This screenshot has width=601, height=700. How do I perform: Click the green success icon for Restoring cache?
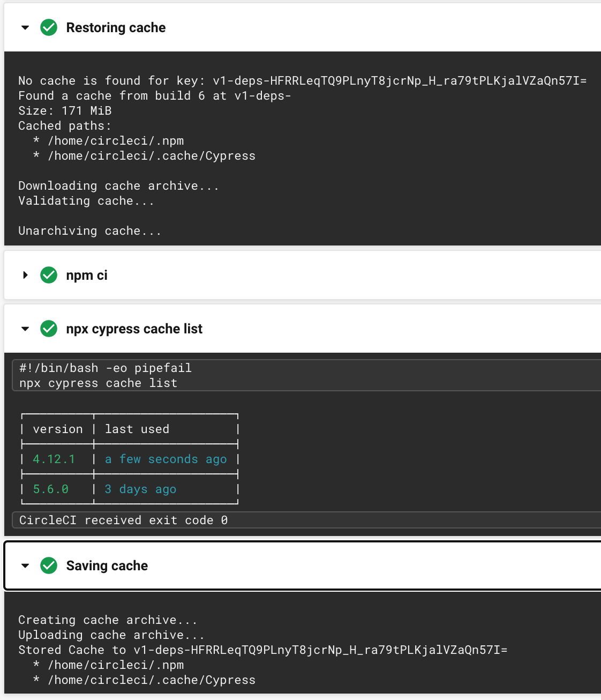point(49,27)
